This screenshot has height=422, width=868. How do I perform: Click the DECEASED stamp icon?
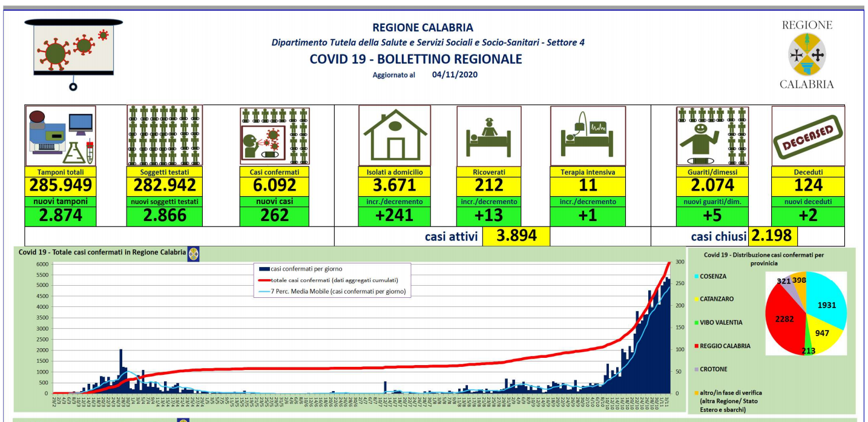pyautogui.click(x=808, y=136)
